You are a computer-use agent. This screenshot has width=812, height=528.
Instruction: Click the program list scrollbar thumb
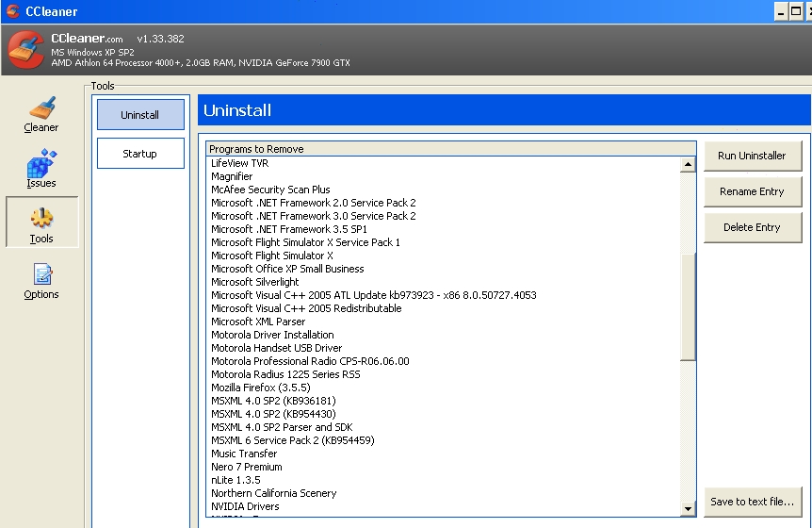click(x=688, y=306)
